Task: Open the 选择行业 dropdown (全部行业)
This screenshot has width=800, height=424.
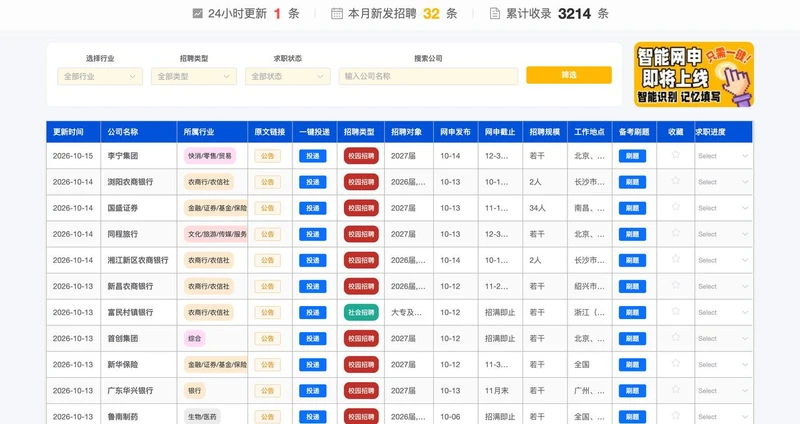Action: coord(100,76)
